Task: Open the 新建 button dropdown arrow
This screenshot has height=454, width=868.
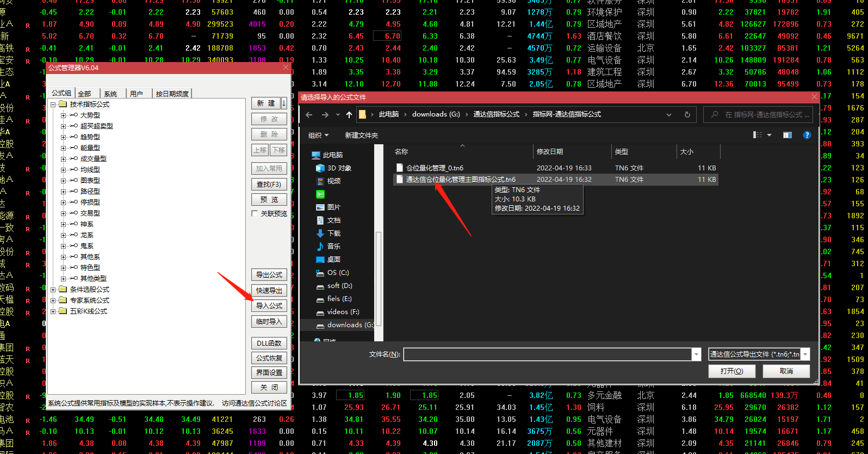Action: pos(284,103)
